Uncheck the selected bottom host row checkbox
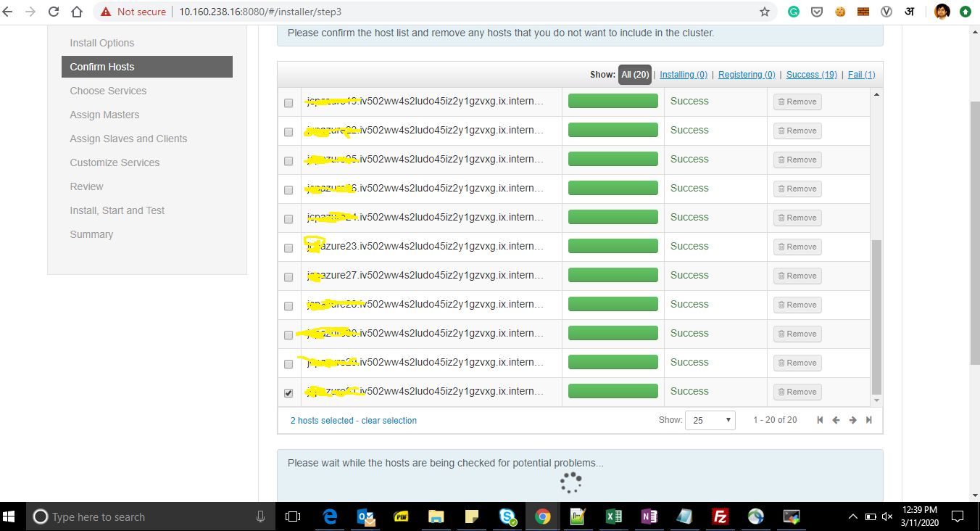 point(288,392)
